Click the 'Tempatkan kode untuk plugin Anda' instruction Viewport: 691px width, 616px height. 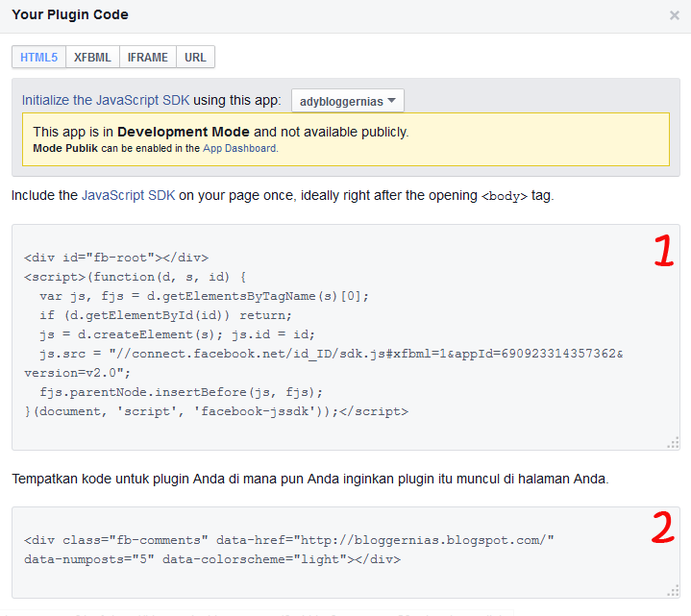click(x=310, y=479)
